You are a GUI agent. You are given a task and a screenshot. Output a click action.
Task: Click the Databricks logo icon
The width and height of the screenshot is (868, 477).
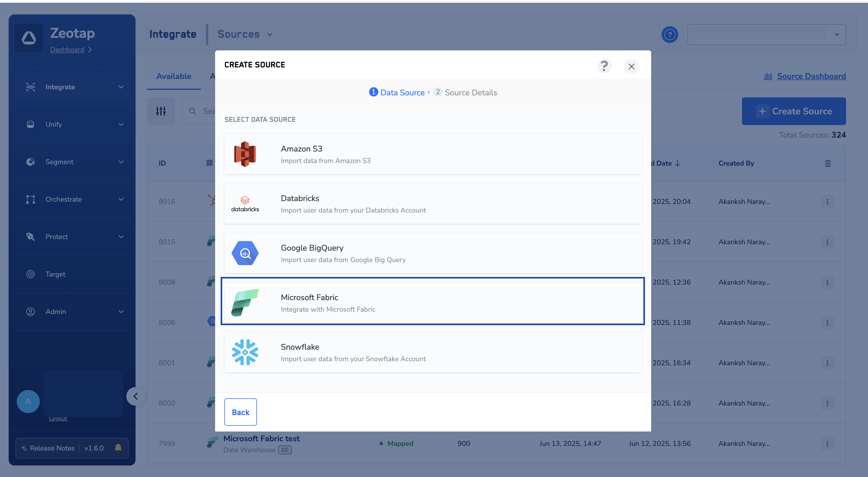(x=245, y=204)
